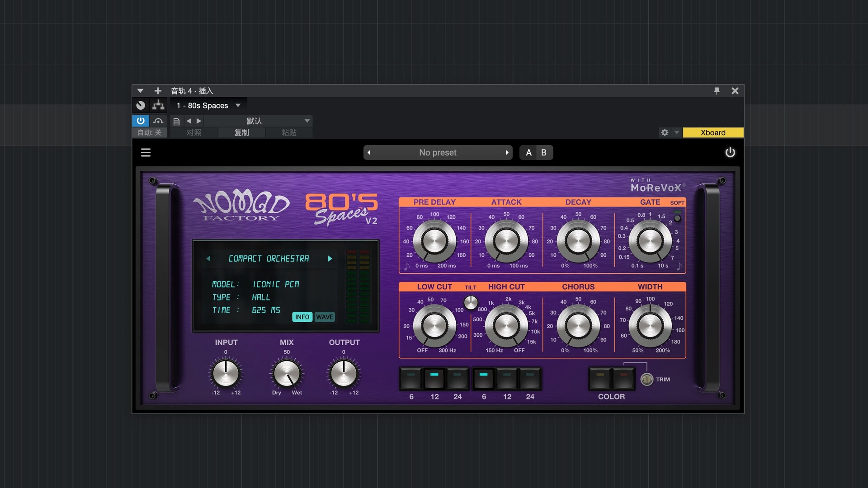Click the DECAY knob
Image resolution: width=868 pixels, height=488 pixels.
pos(578,241)
